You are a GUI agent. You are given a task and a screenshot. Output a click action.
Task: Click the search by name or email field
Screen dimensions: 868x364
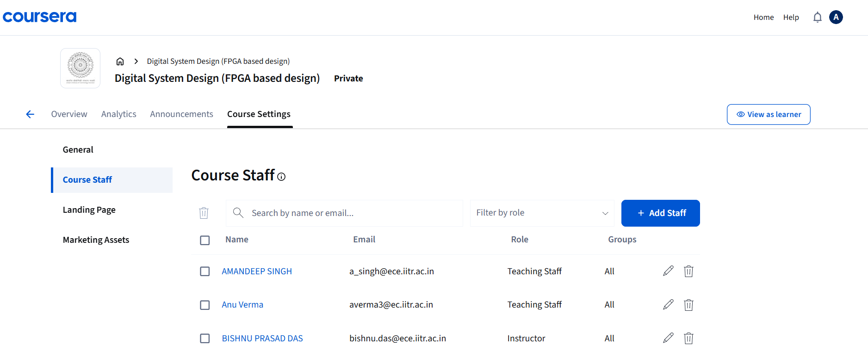344,213
